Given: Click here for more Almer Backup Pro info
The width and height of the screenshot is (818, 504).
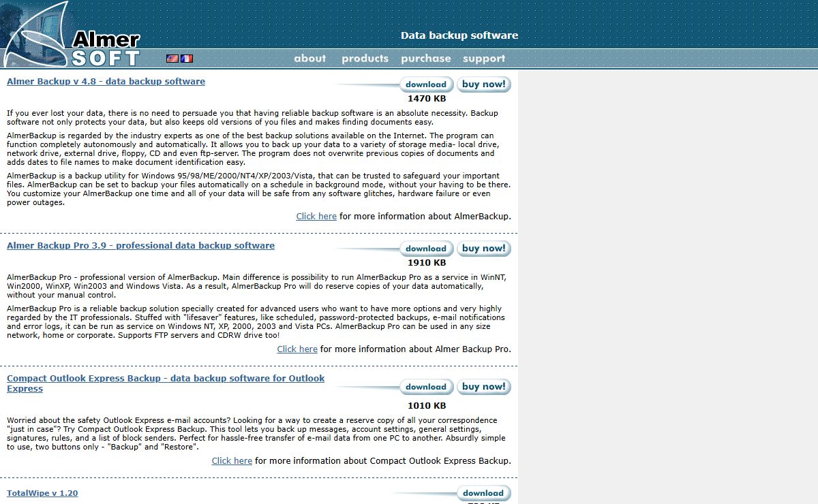Looking at the screenshot, I should [297, 349].
